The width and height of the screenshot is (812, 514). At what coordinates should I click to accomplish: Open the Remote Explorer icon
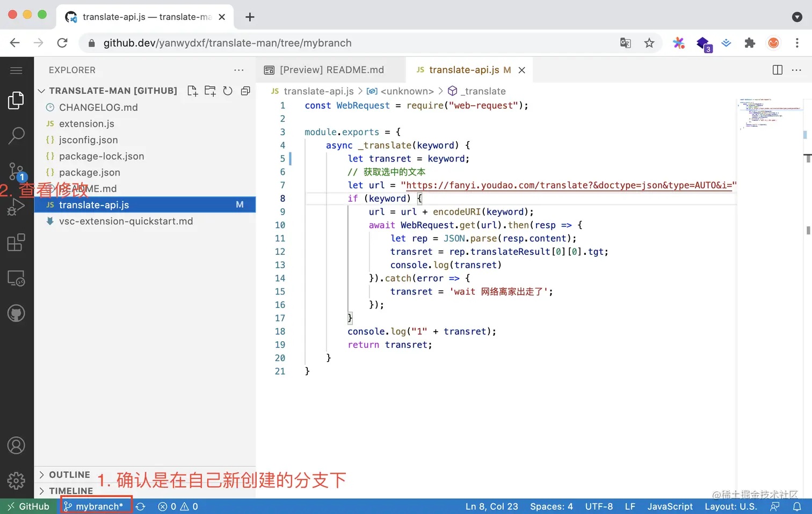tap(16, 278)
